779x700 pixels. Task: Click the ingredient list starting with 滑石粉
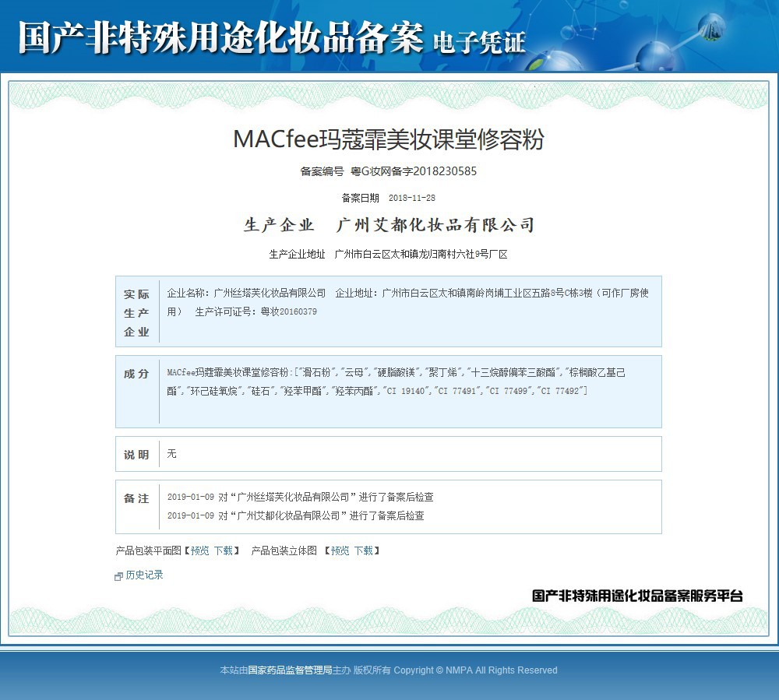[397, 382]
